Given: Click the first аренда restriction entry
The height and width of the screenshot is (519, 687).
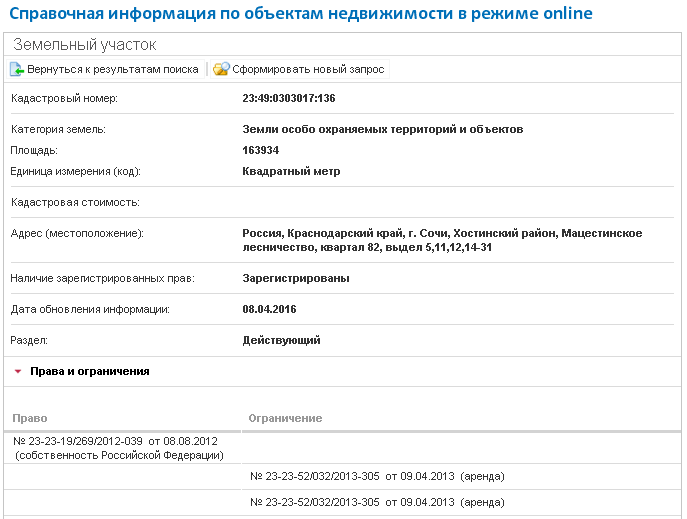Looking at the screenshot, I should coord(377,475).
